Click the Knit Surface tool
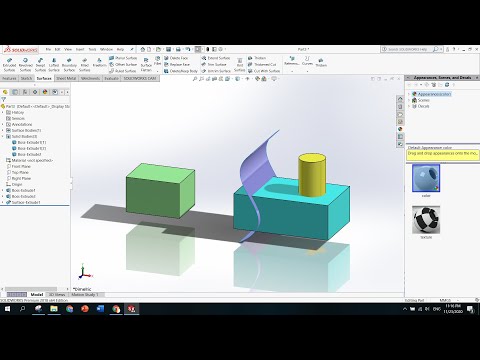 pyautogui.click(x=239, y=65)
